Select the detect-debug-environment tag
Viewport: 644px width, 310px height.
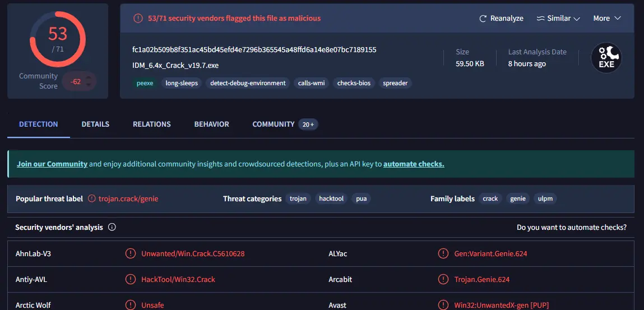248,84
